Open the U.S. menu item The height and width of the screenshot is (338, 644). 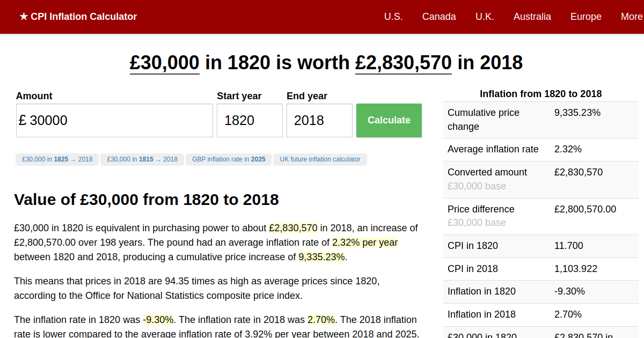pyautogui.click(x=393, y=17)
